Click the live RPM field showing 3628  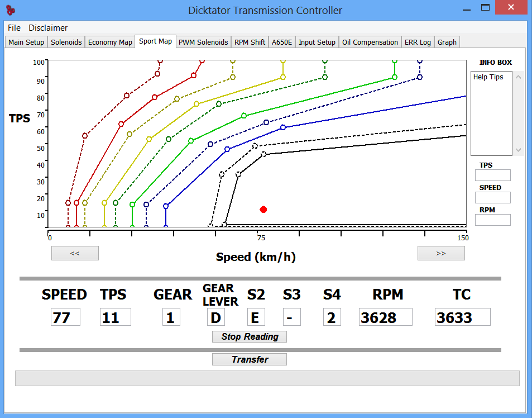386,317
